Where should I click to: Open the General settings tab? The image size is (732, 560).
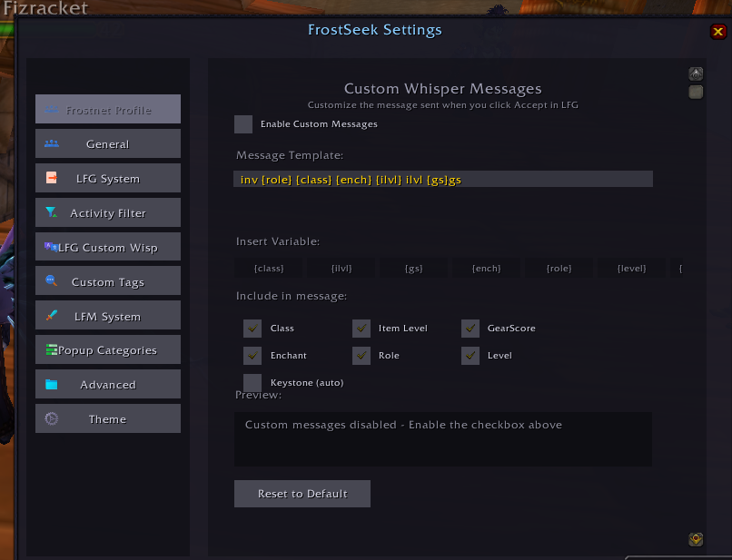[108, 143]
